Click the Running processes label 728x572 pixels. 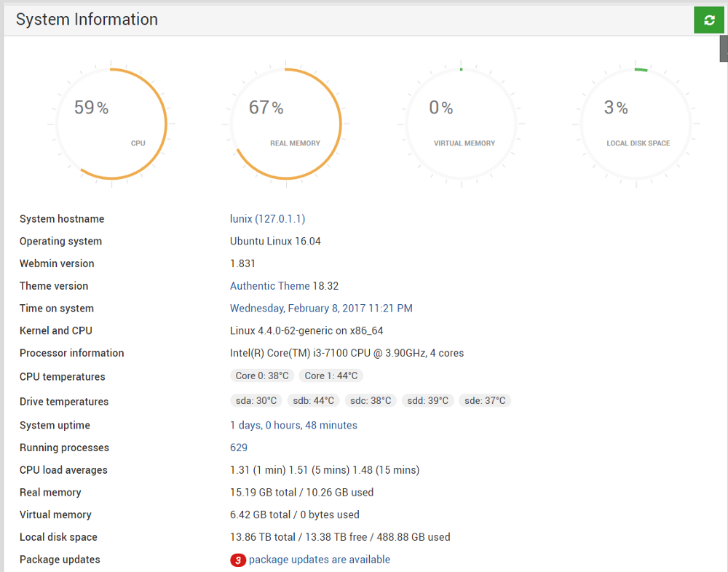[x=64, y=448]
